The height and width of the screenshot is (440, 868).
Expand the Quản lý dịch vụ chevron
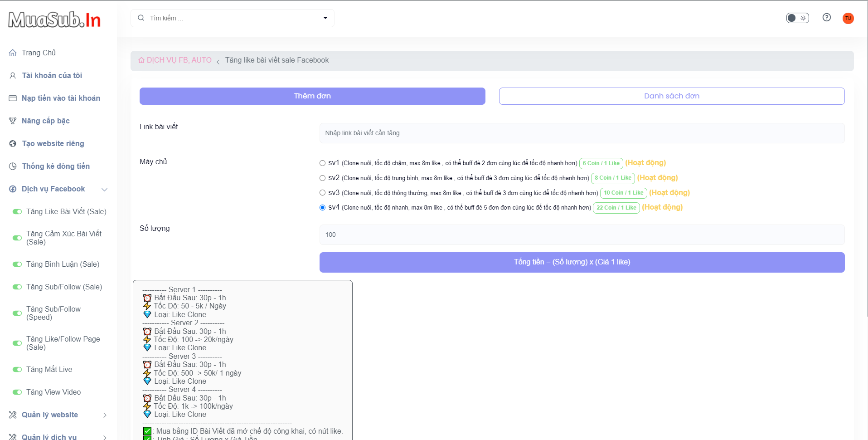pos(105,437)
